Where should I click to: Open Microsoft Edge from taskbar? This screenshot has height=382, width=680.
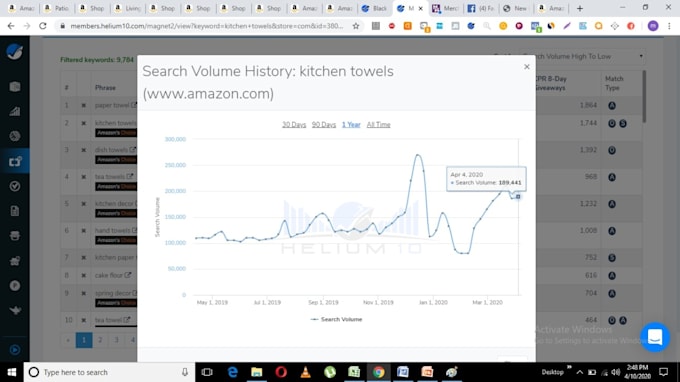coord(232,372)
